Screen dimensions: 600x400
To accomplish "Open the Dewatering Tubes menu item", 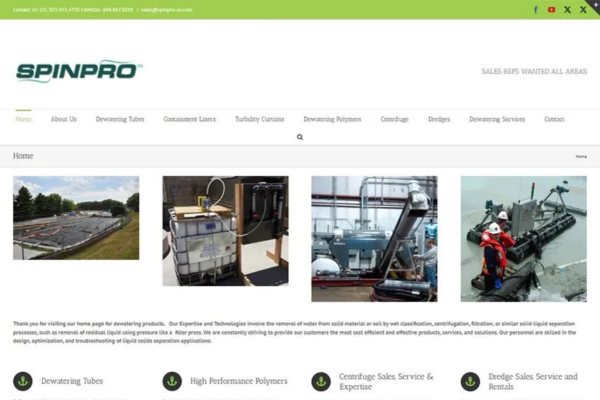I will point(120,119).
